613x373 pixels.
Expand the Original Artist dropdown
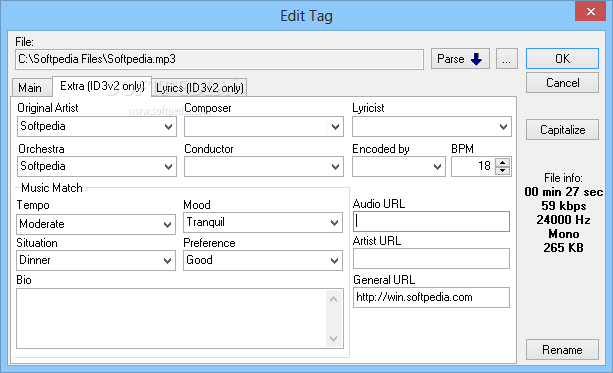(168, 127)
